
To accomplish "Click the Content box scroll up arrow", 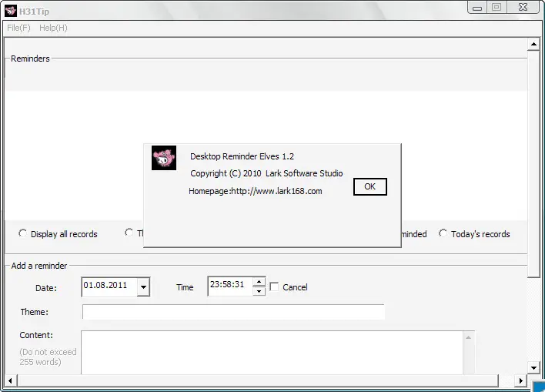I will (x=469, y=337).
